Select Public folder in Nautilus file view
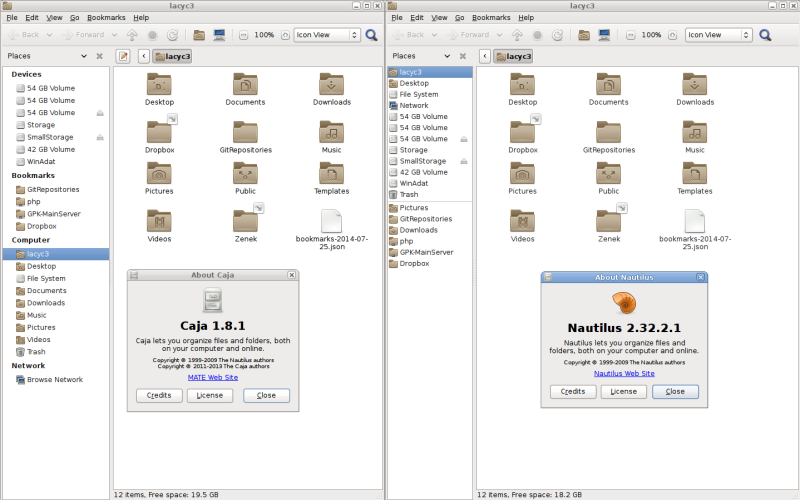800x500 pixels. pyautogui.click(x=609, y=178)
